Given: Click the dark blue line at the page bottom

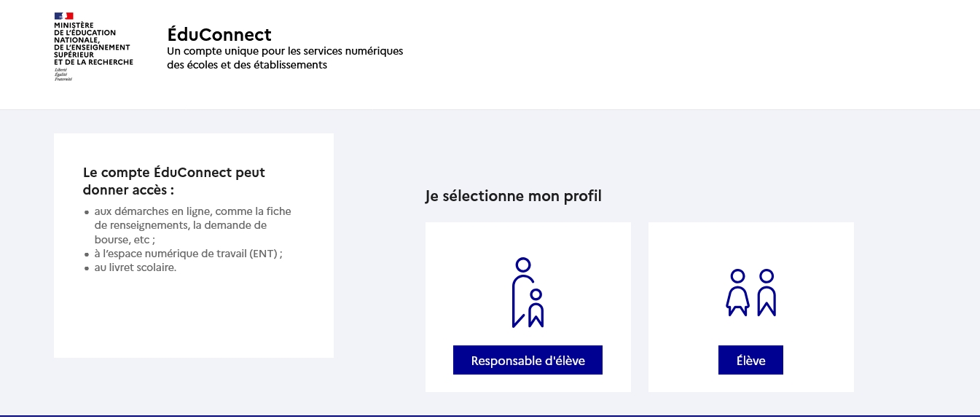Looking at the screenshot, I should 490,416.
